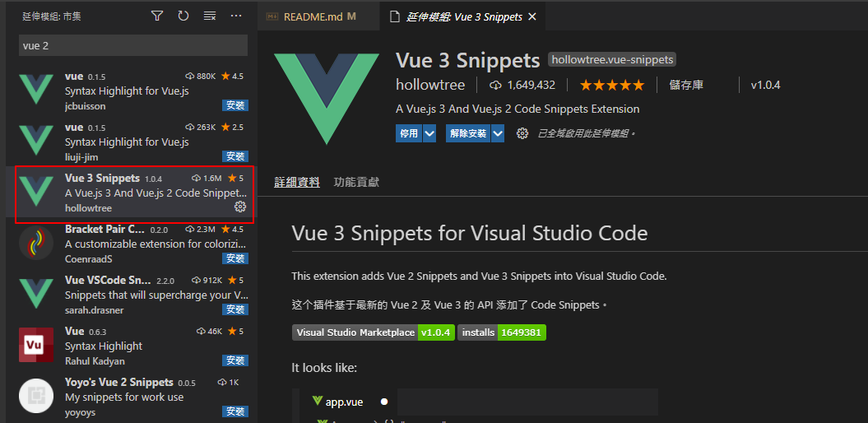This screenshot has width=868, height=423.
Task: Close the Vue 3 Snippets extension tab
Action: click(x=532, y=16)
